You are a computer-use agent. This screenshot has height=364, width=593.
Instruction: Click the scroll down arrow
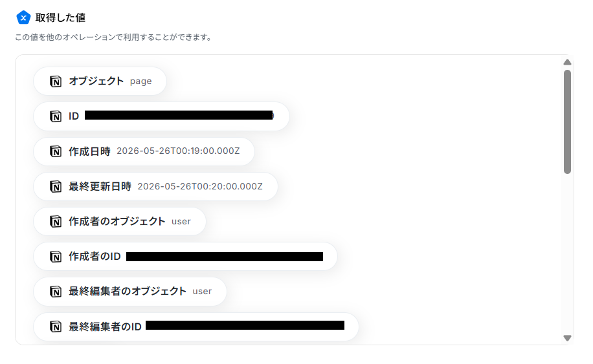tap(567, 338)
